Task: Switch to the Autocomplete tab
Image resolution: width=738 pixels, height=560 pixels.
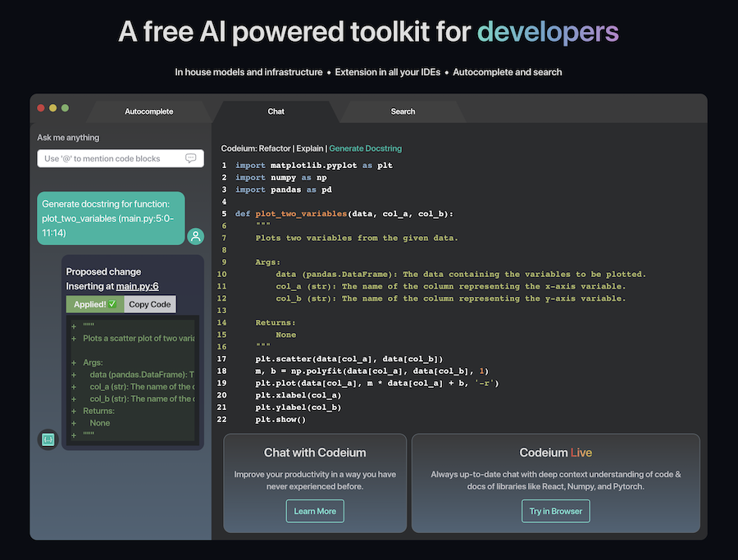Action: (x=148, y=112)
